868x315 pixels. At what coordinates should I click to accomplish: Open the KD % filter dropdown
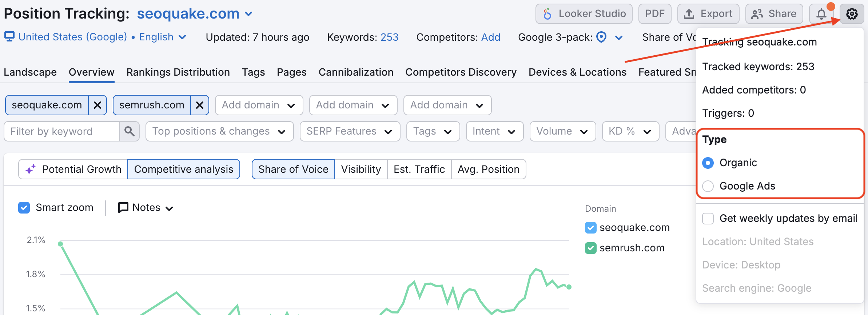tap(631, 131)
